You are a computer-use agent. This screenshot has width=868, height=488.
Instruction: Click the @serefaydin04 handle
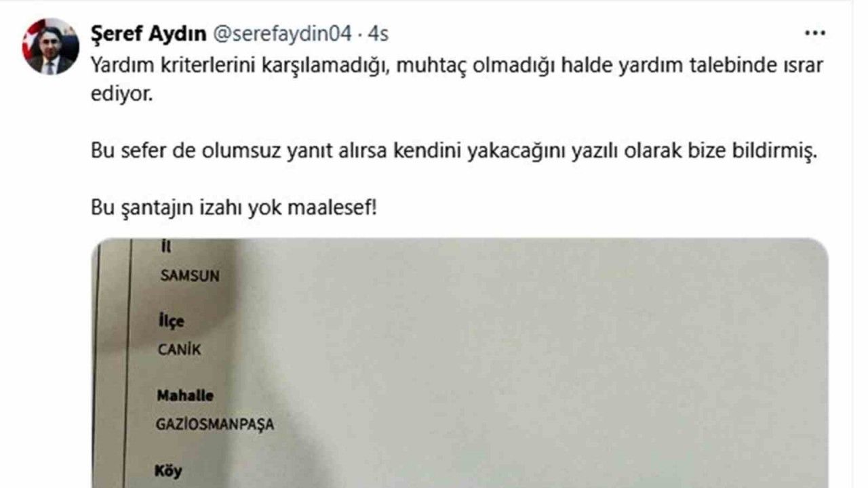tap(283, 33)
